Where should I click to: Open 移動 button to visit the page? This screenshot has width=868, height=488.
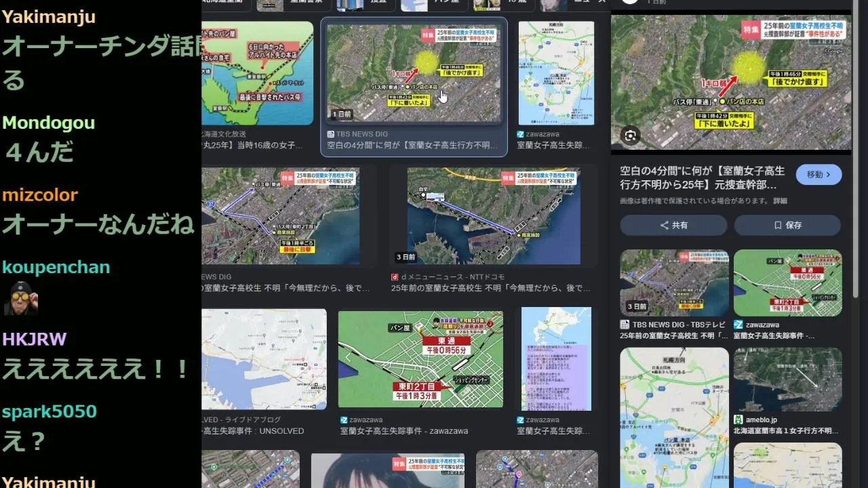tap(818, 174)
